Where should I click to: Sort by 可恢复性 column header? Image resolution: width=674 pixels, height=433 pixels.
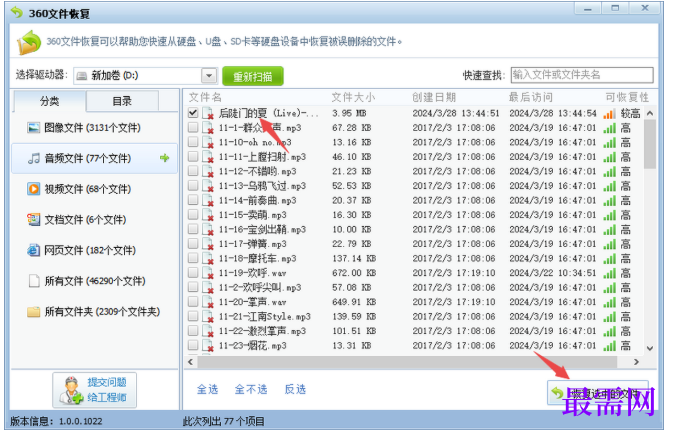click(x=627, y=97)
